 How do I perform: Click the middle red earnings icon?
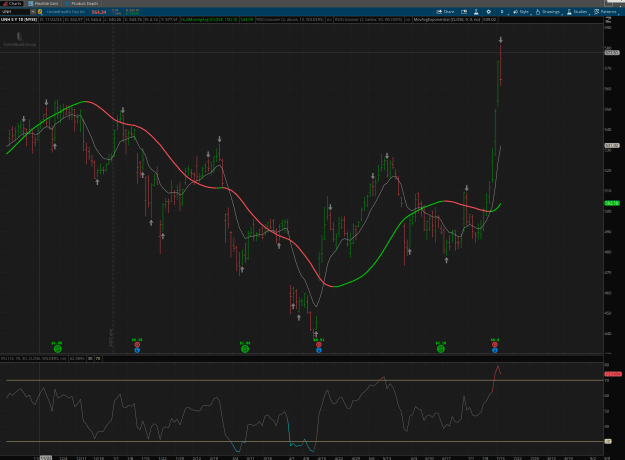click(319, 344)
